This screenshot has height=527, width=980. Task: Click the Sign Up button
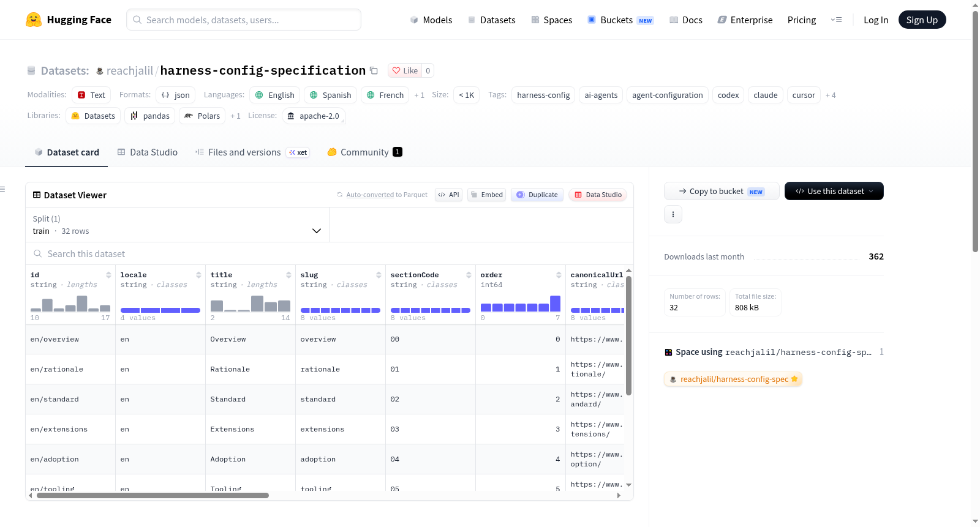coord(922,20)
